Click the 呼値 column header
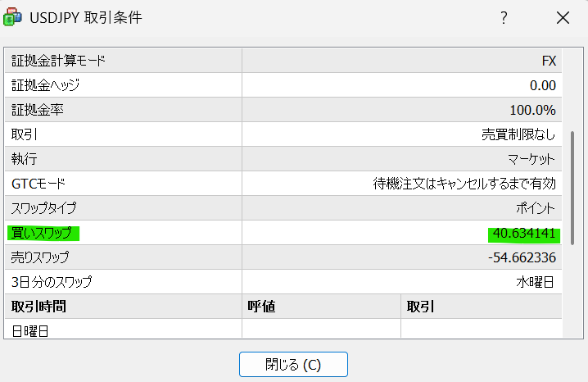588x382 pixels. click(x=261, y=307)
